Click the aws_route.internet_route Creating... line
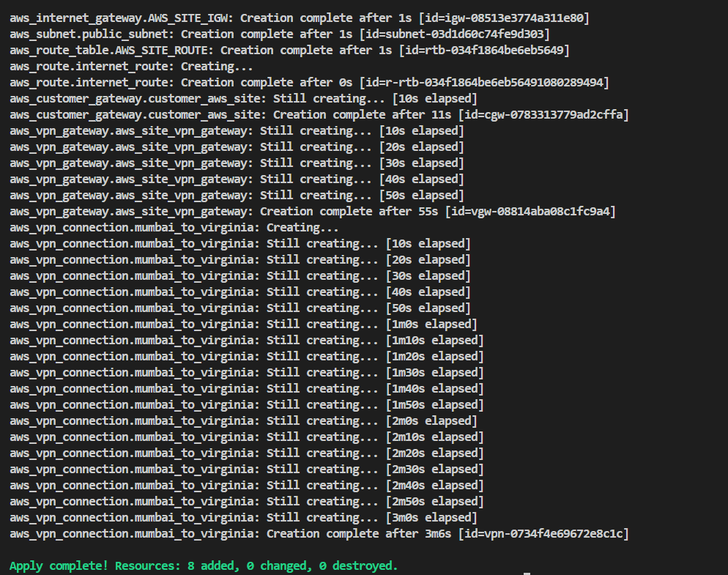This screenshot has height=575, width=728. click(131, 67)
